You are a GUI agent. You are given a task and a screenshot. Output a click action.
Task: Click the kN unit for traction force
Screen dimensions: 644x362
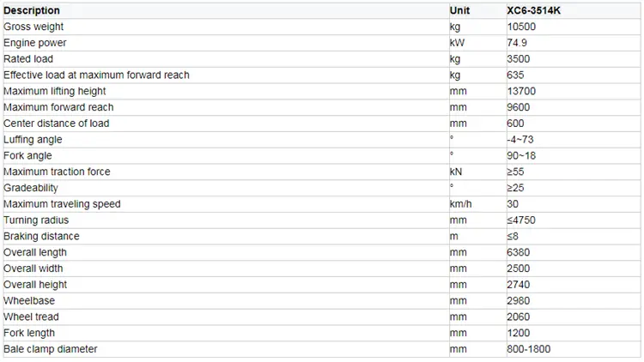[456, 172]
